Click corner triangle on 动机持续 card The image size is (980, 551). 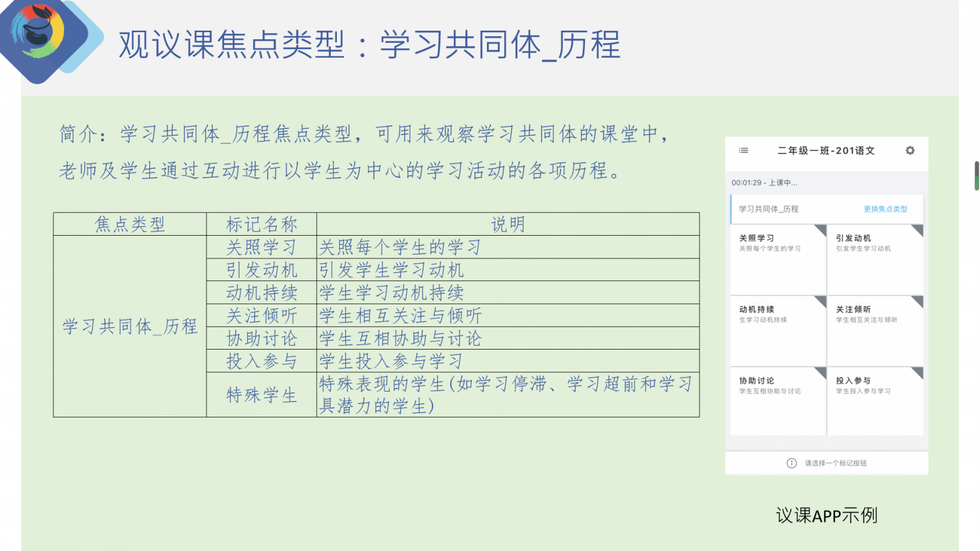[821, 301]
